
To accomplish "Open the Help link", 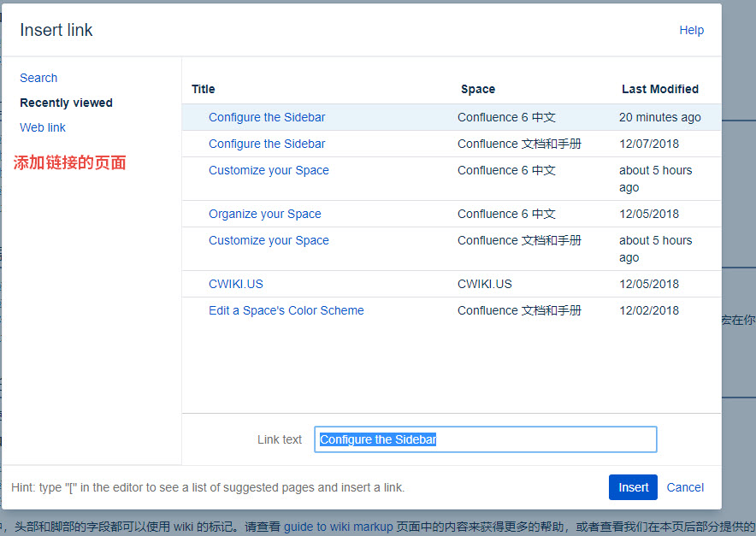I will [x=691, y=30].
